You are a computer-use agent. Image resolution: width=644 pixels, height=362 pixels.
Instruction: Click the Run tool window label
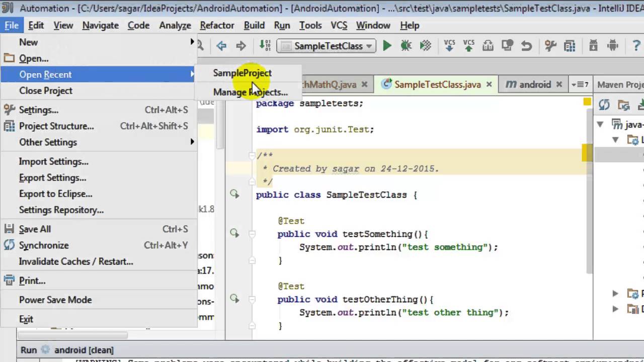29,350
